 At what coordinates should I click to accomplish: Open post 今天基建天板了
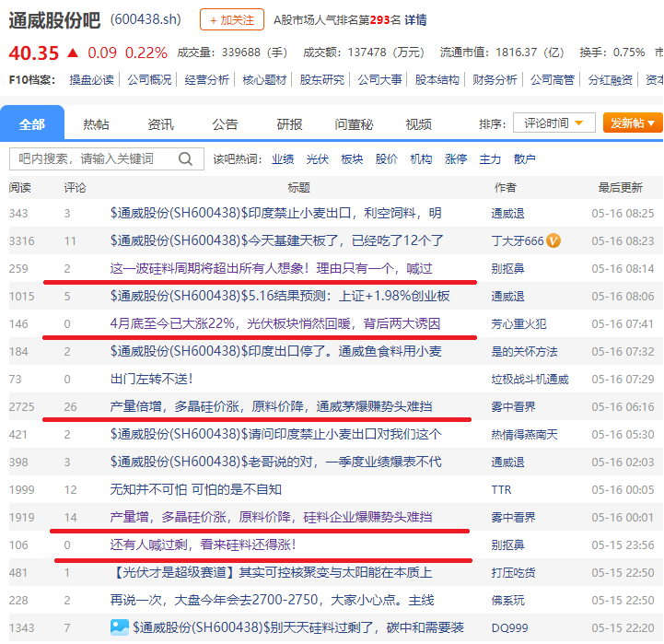(276, 240)
